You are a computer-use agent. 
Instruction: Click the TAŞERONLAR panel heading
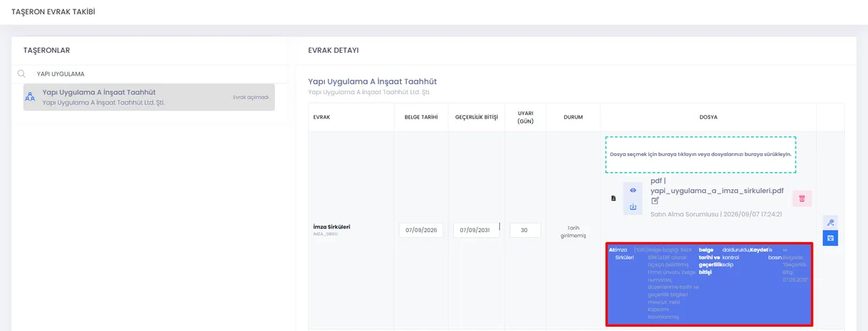click(46, 50)
